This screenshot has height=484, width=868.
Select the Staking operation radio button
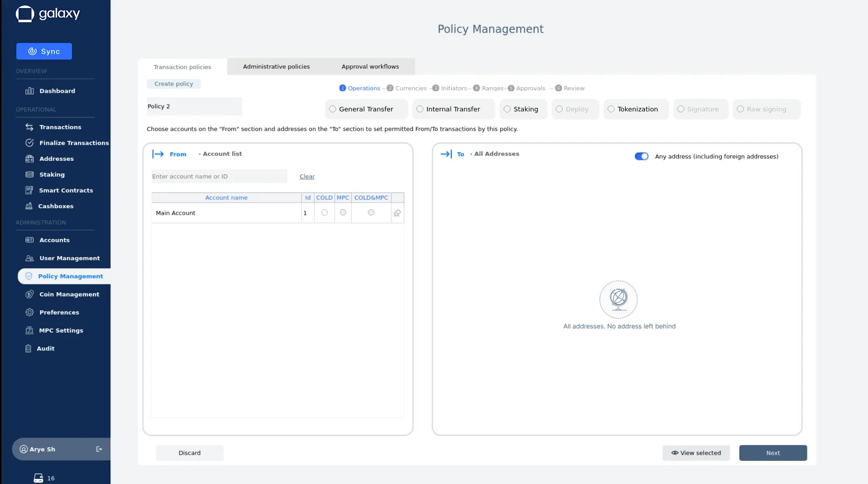507,109
